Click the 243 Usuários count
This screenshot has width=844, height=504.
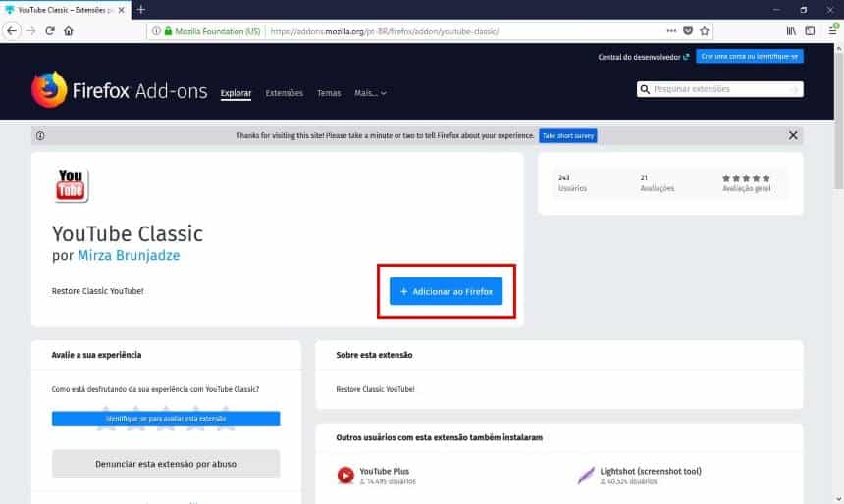[x=572, y=183]
